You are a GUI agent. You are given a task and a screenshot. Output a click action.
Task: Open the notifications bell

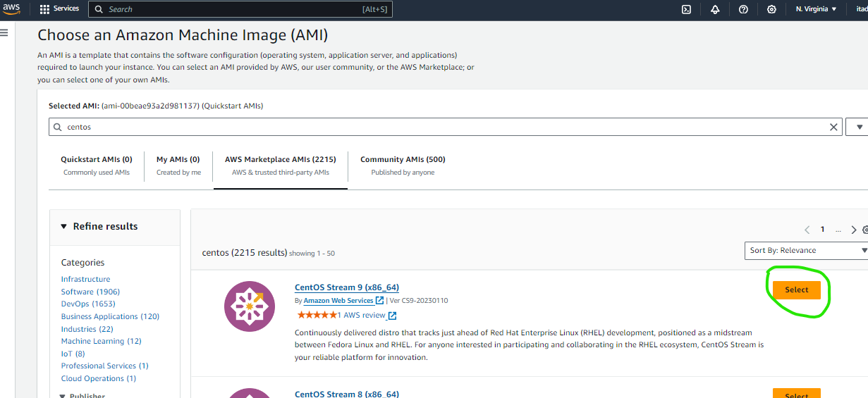[x=715, y=9]
